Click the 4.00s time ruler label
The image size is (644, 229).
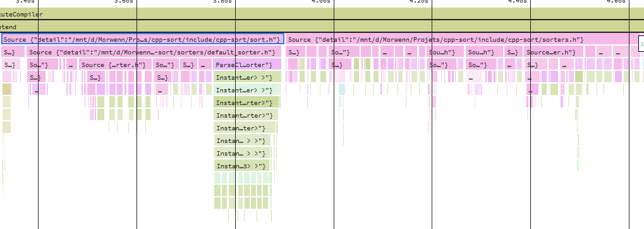point(321,2)
